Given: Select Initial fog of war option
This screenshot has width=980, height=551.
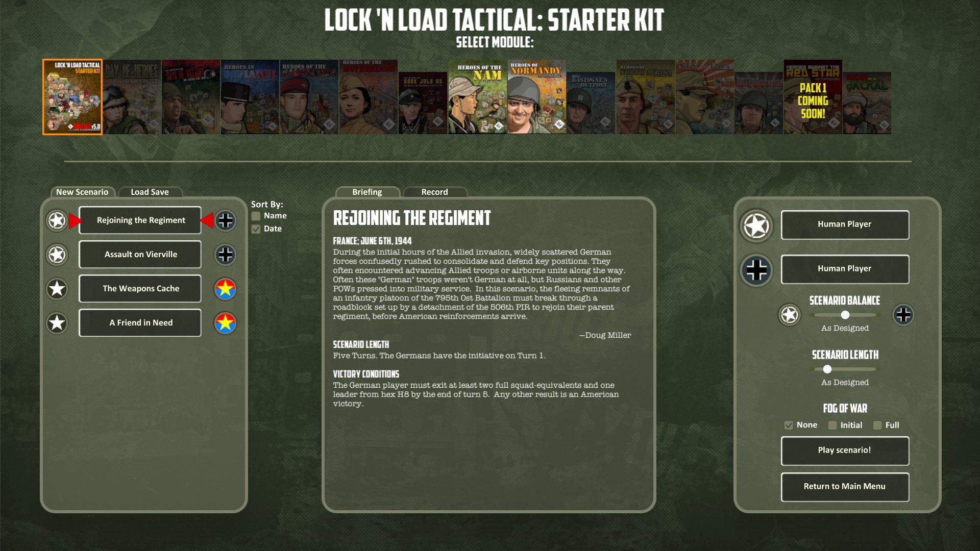Looking at the screenshot, I should [832, 425].
